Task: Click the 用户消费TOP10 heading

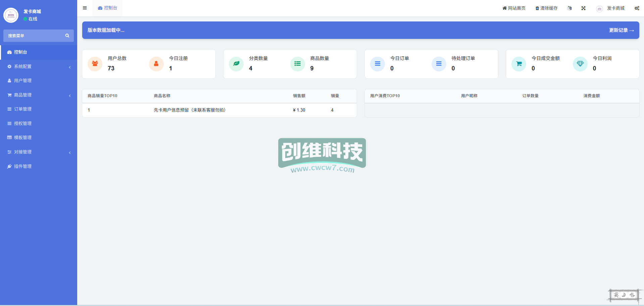Action: click(x=385, y=96)
